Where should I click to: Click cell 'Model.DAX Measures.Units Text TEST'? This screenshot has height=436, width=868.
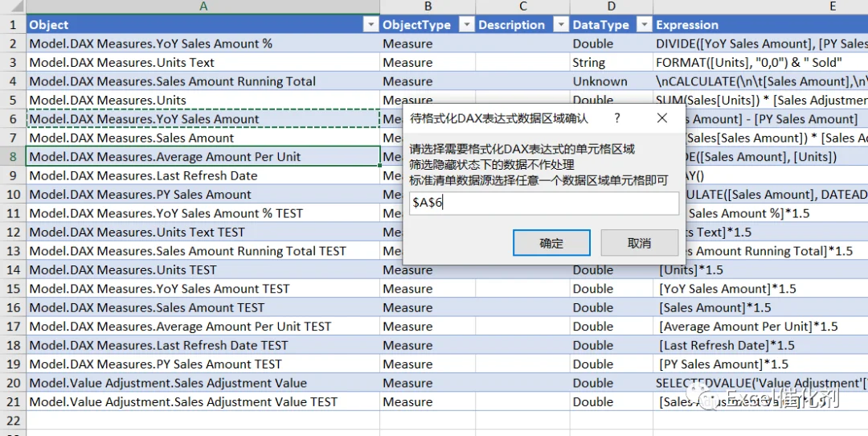203,232
